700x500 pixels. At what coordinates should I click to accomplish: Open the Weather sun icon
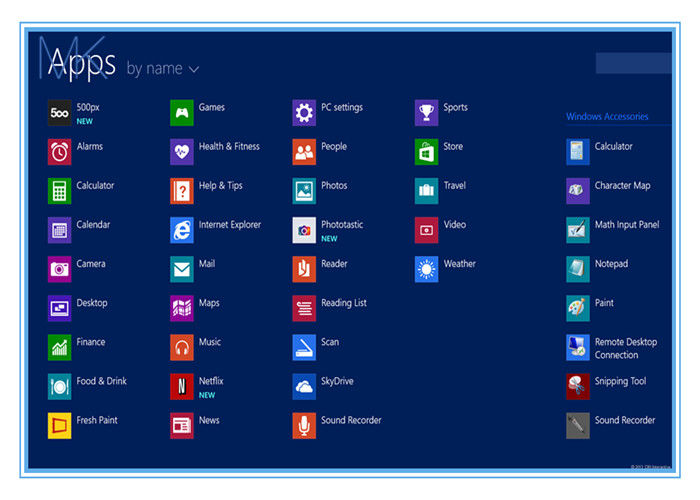coord(426,269)
